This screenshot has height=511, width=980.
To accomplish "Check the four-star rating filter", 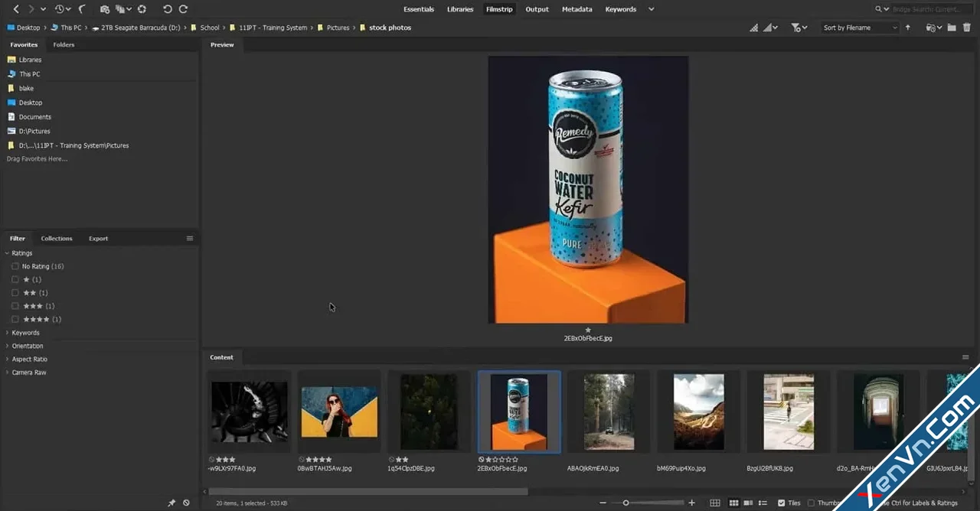I will (15, 319).
